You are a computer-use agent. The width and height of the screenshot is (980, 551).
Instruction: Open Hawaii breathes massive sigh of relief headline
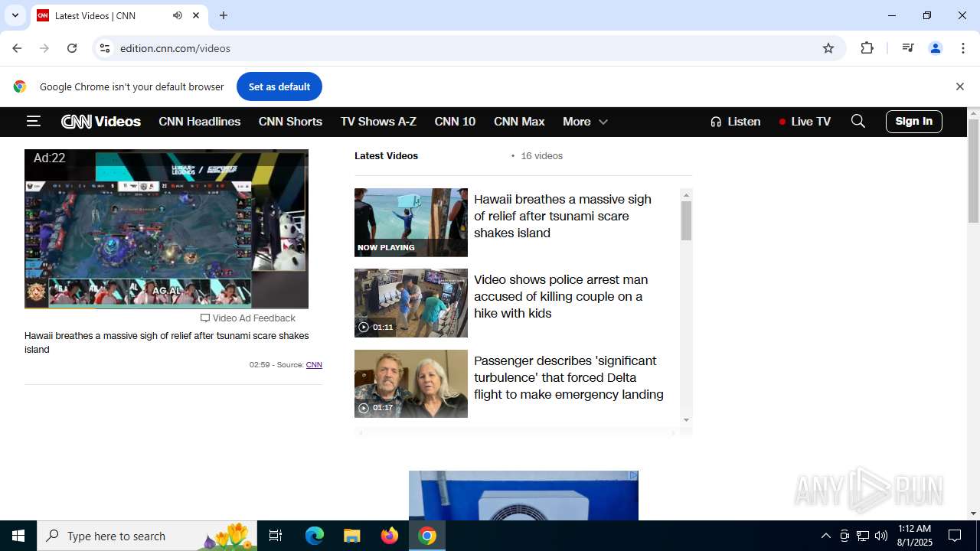(x=563, y=216)
